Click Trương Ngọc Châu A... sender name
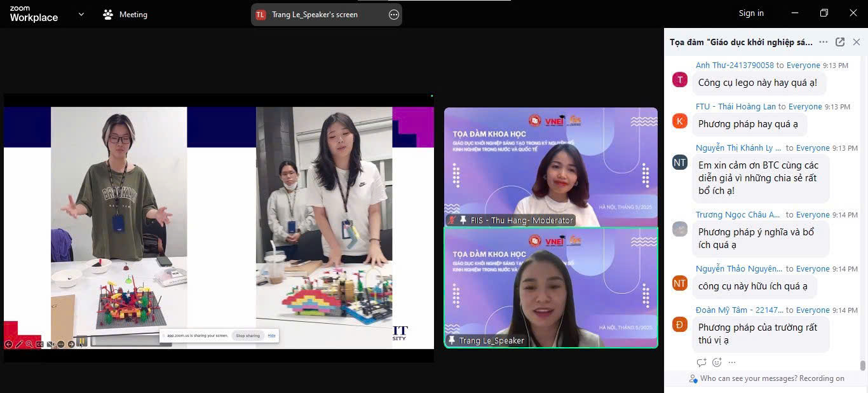This screenshot has height=393, width=868. [738, 214]
